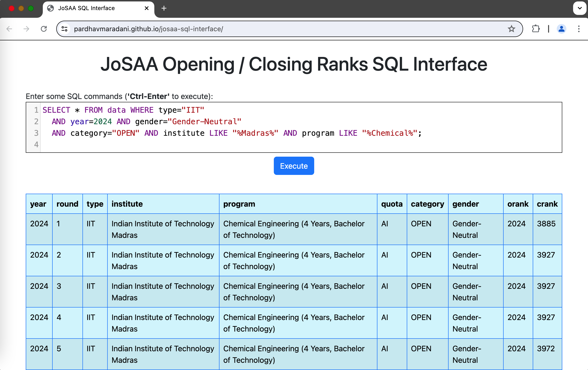Open the three-dot Chrome menu

point(578,29)
